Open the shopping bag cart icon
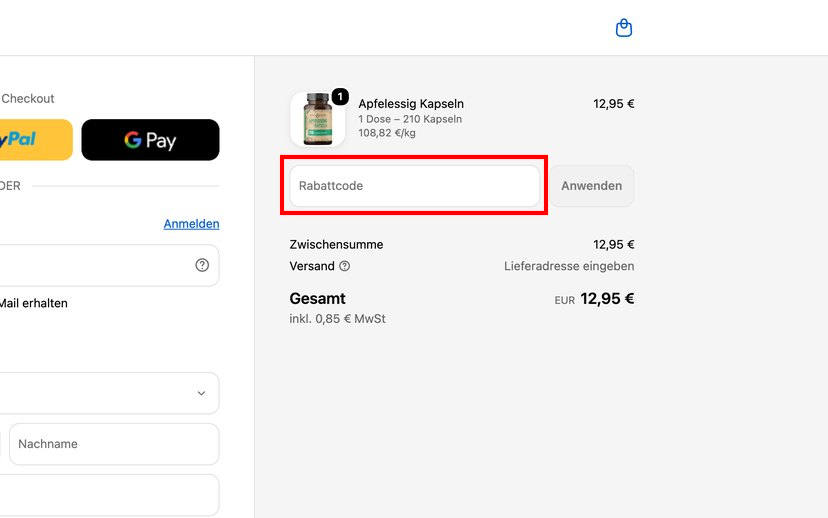The image size is (828, 518). coord(624,28)
